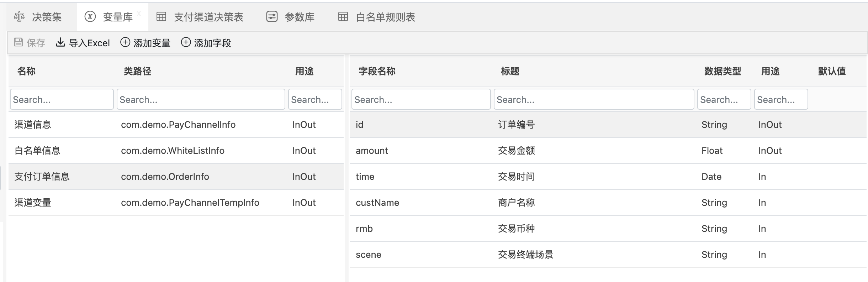Screen dimensions: 868x282
Task: Sort by the 数据类型 column header
Action: [x=722, y=71]
